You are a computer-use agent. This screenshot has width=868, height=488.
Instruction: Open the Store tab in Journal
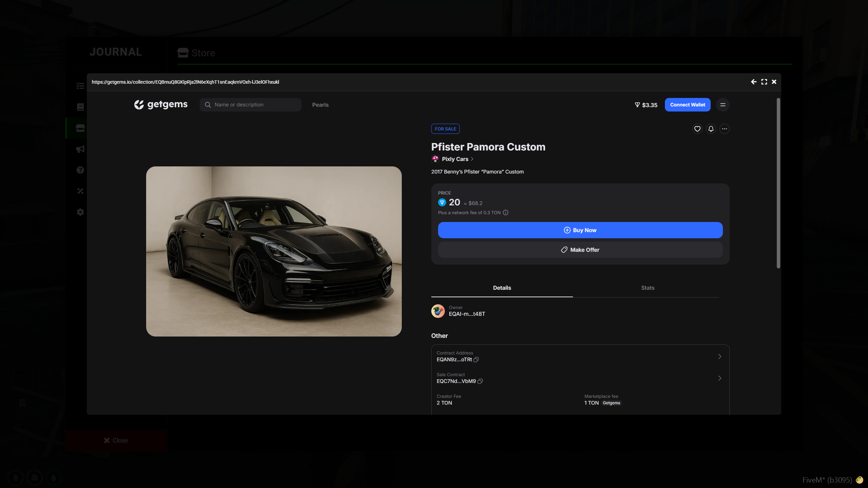[x=196, y=53]
